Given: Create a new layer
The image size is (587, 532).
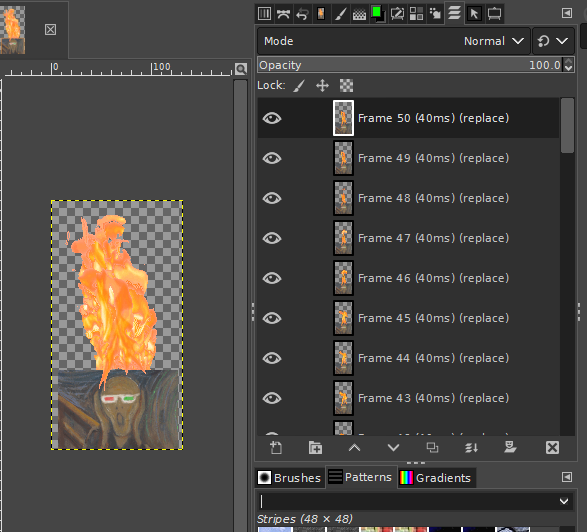Looking at the screenshot, I should coord(276,447).
